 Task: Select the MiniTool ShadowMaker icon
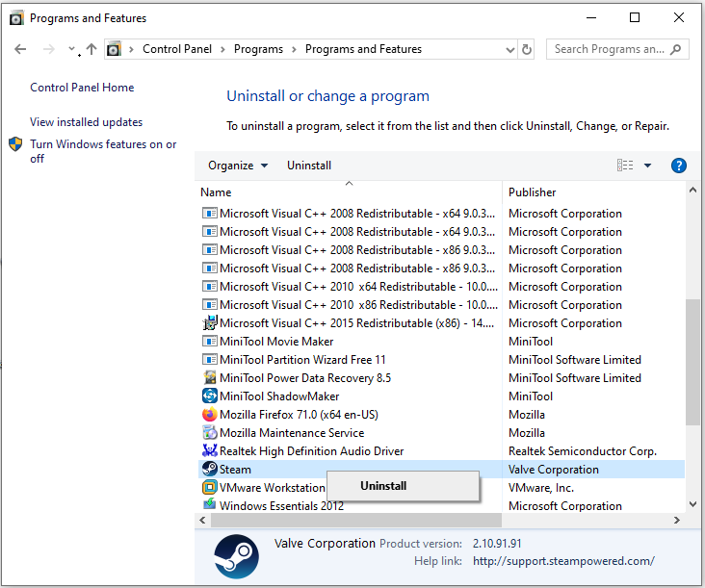click(210, 396)
